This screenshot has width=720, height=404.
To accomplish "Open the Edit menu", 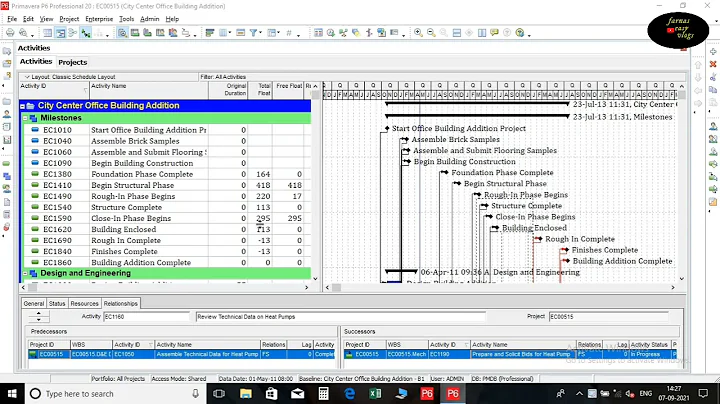I will click(x=28, y=19).
